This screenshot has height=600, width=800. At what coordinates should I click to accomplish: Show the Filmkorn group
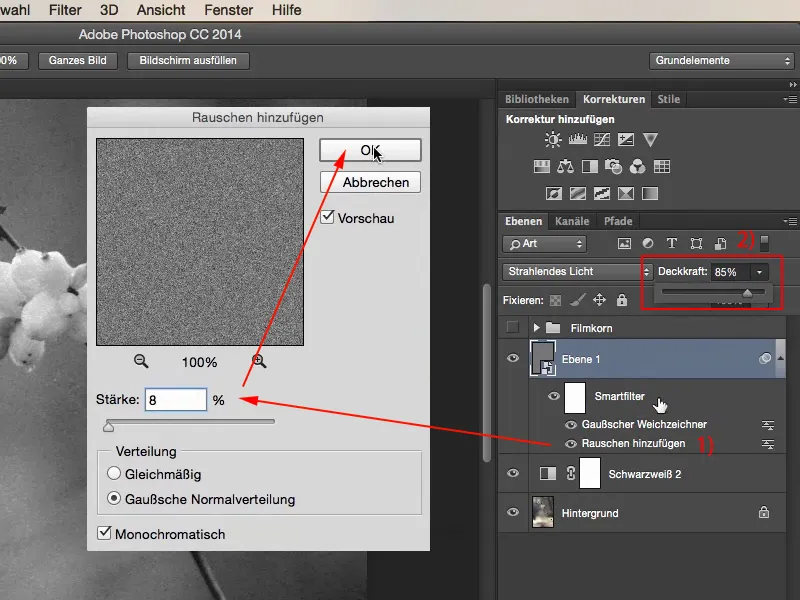tap(513, 328)
